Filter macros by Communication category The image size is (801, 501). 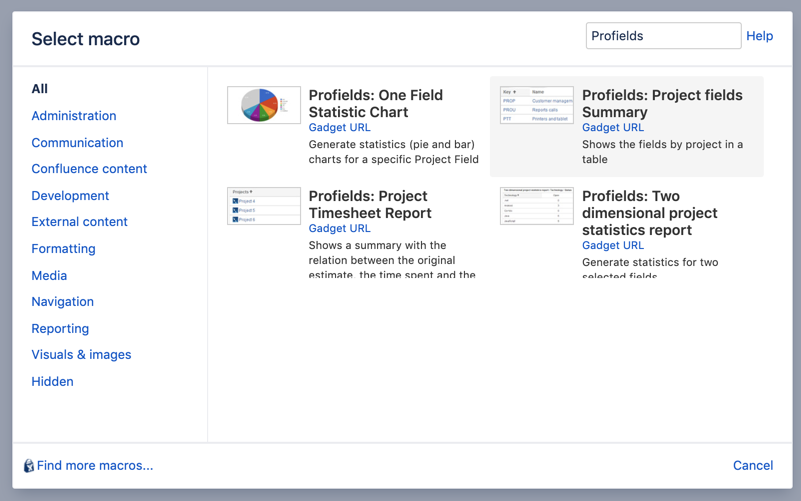[77, 142]
